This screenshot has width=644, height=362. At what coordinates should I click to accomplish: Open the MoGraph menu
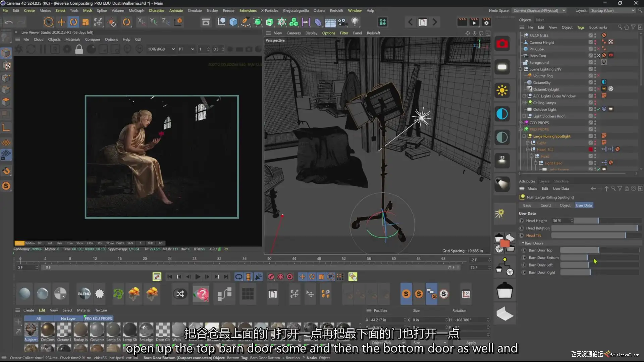coord(136,11)
